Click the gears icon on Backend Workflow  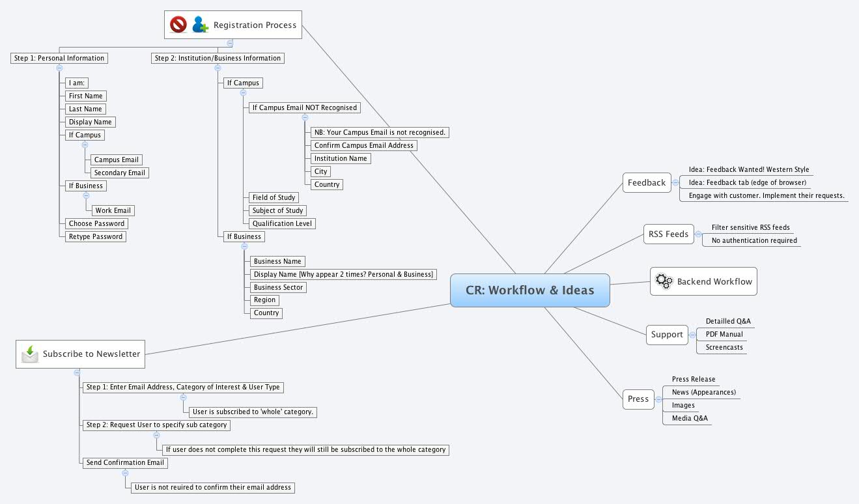click(663, 281)
